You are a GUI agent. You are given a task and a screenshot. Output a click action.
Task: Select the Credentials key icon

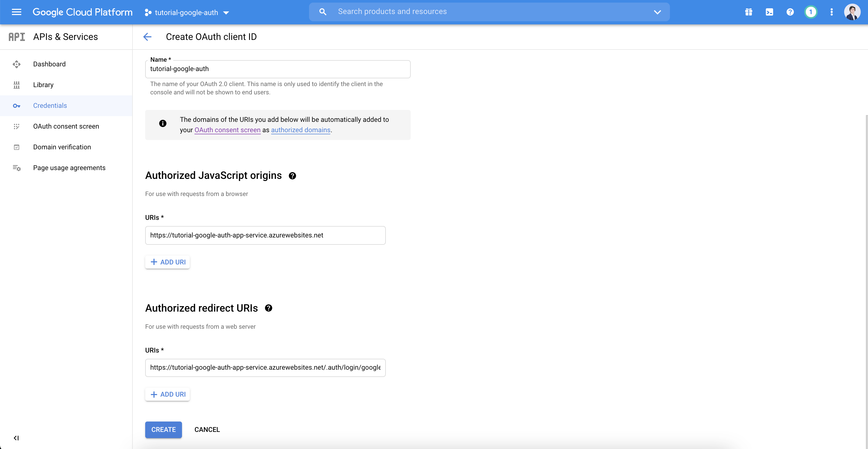pos(17,106)
